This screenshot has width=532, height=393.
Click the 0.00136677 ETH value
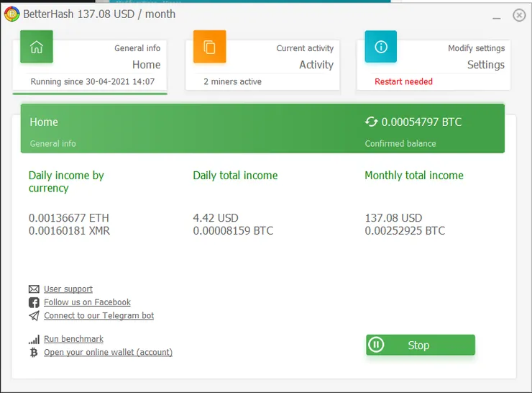click(x=69, y=217)
